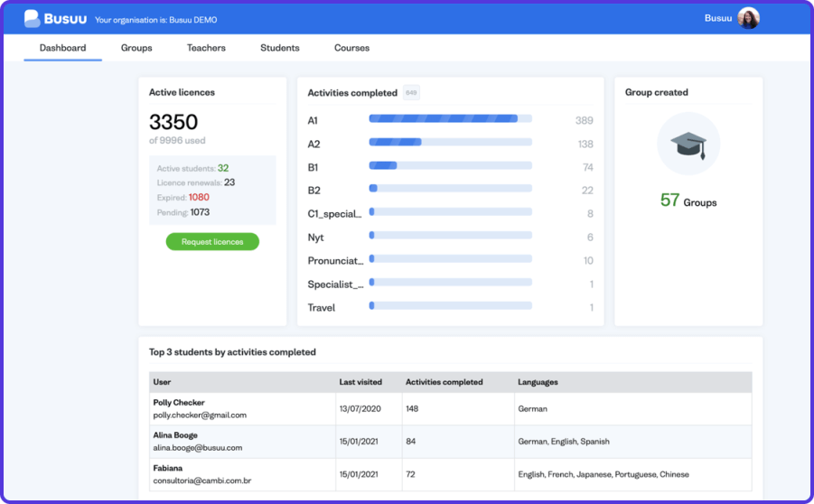The height and width of the screenshot is (504, 814).
Task: Open the Groups tab
Action: pos(136,48)
